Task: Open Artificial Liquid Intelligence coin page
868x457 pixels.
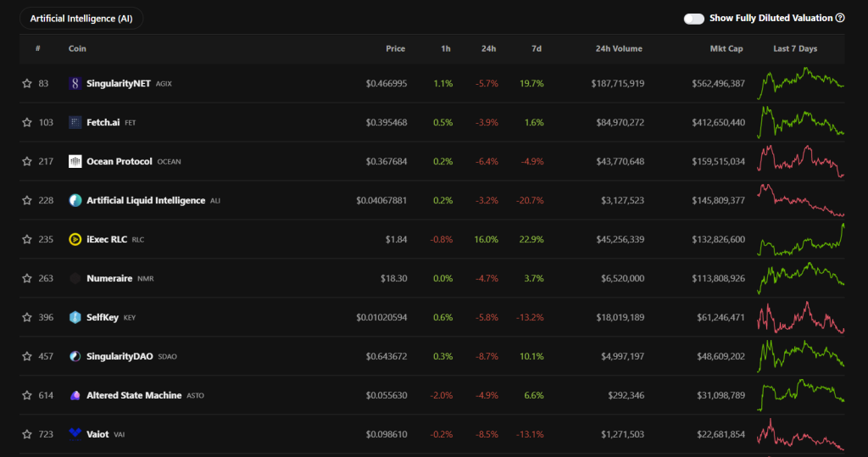Action: pos(146,201)
